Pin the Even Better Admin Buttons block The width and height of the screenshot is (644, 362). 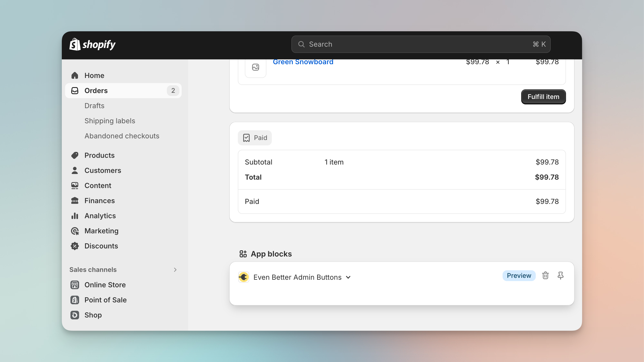click(561, 275)
